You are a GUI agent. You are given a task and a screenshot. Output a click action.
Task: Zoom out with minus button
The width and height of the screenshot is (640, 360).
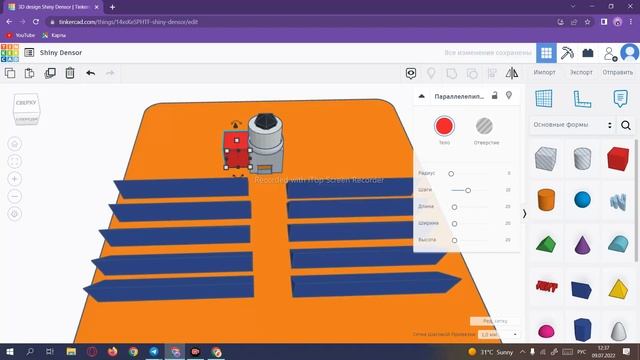click(15, 196)
